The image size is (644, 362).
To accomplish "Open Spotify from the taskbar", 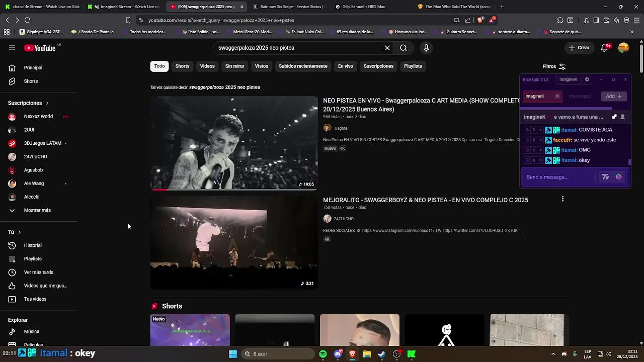I will point(323,354).
